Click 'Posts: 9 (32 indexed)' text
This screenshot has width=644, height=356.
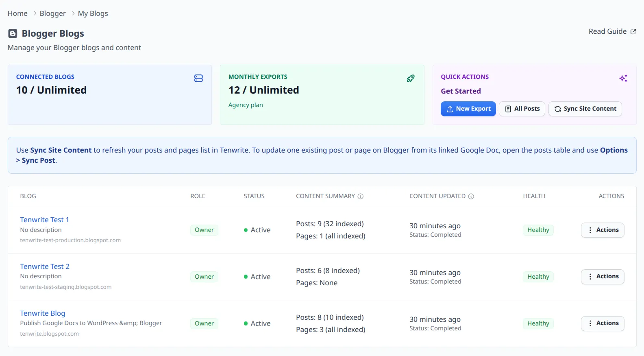coord(330,224)
